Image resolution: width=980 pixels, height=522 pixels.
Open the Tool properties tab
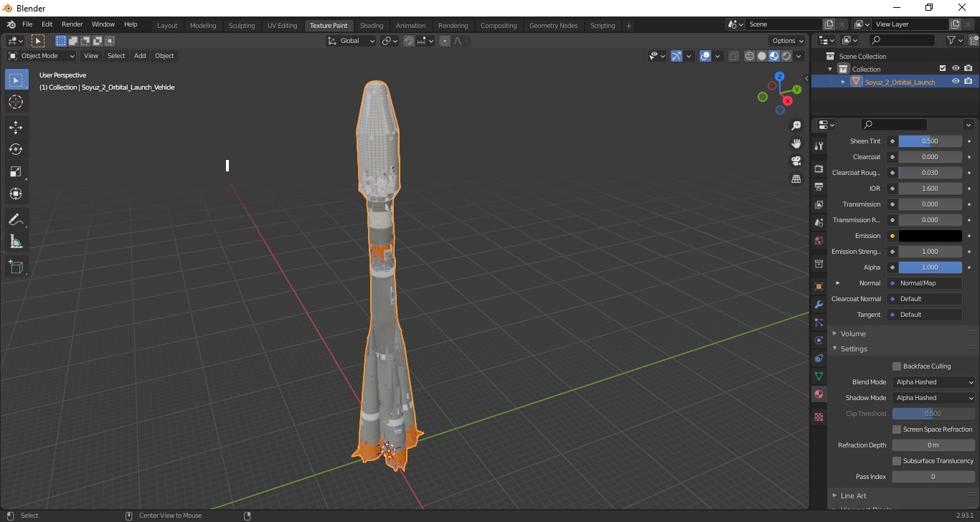819,146
